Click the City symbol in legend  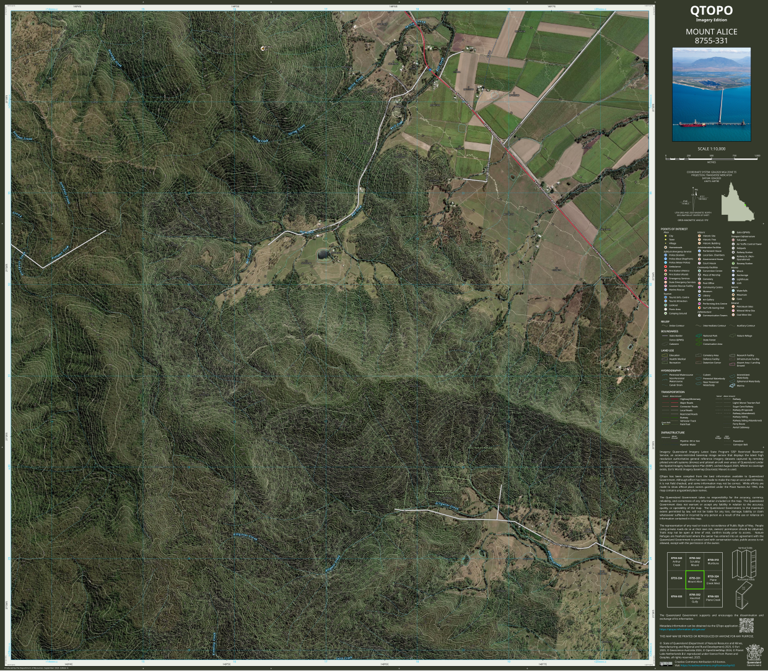click(x=666, y=236)
